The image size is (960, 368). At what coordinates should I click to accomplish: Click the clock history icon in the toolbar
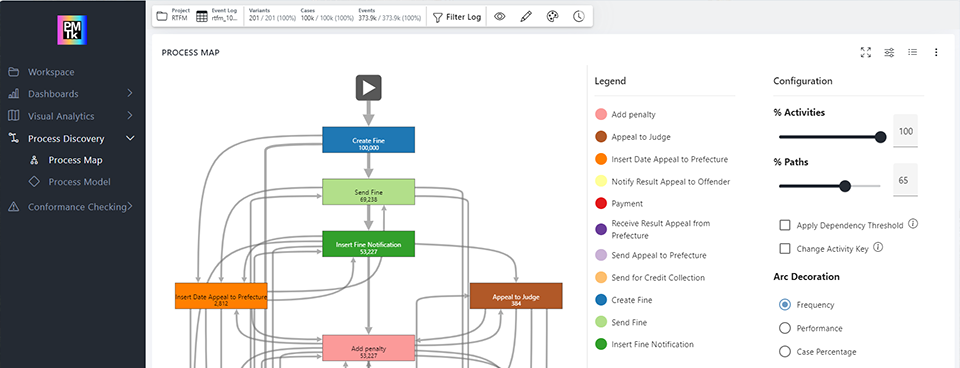[x=579, y=17]
